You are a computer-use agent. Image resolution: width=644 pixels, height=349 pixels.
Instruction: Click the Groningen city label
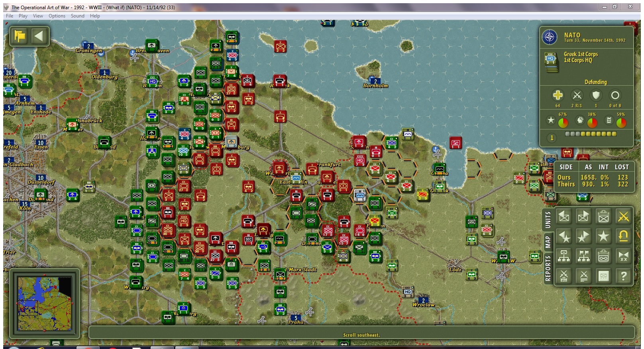[89, 51]
